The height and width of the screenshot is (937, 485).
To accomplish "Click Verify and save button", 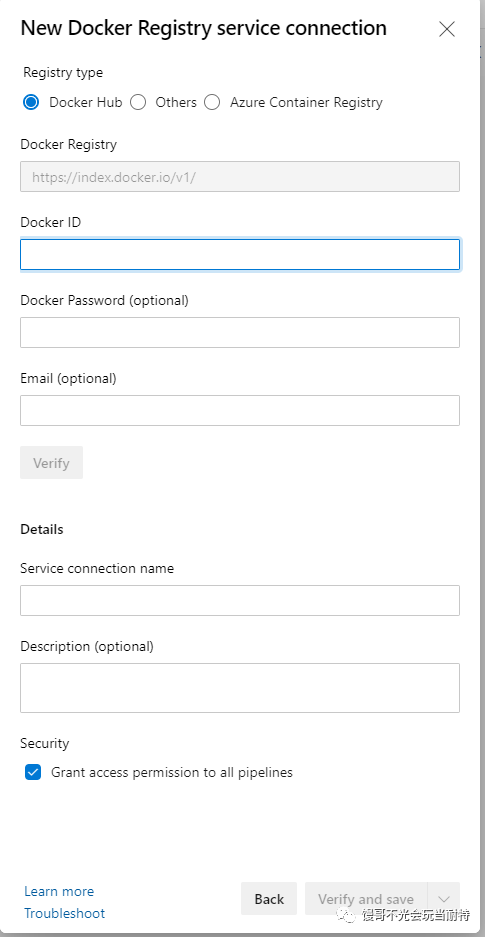I will 366,899.
